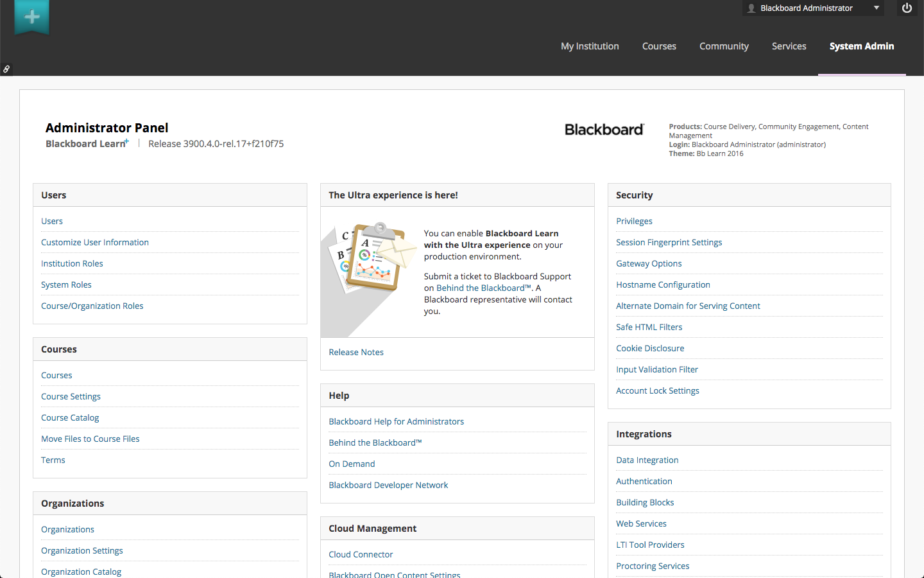
Task: Open the On Demand link
Action: click(352, 464)
